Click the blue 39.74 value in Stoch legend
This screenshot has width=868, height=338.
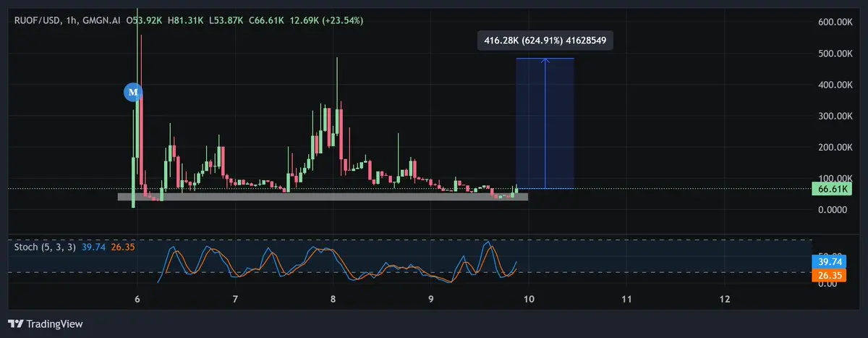pyautogui.click(x=93, y=247)
